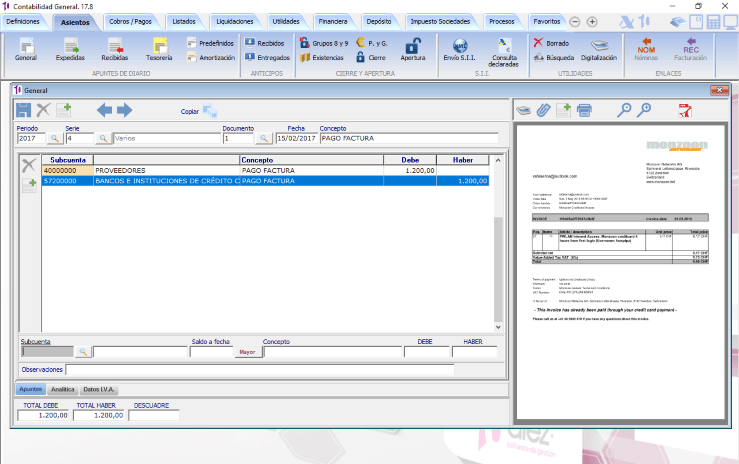Screen dimensions: 739x464
Task: Click the printer icon above document preview
Action: click(x=584, y=111)
